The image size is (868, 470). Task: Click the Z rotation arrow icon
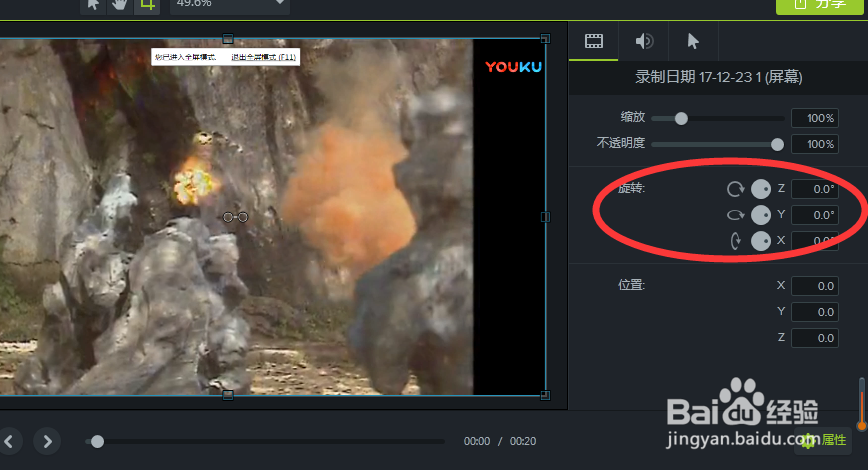[x=735, y=189]
